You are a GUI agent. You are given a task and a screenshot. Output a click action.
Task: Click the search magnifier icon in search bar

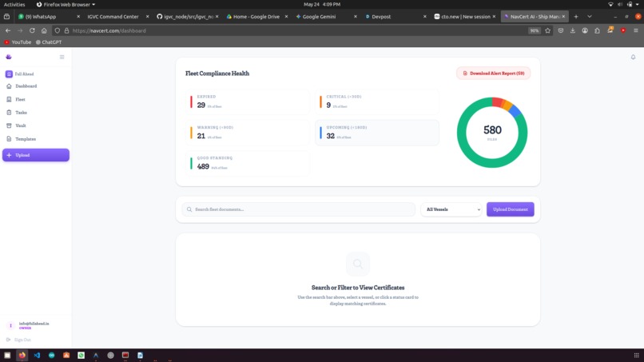pos(189,209)
